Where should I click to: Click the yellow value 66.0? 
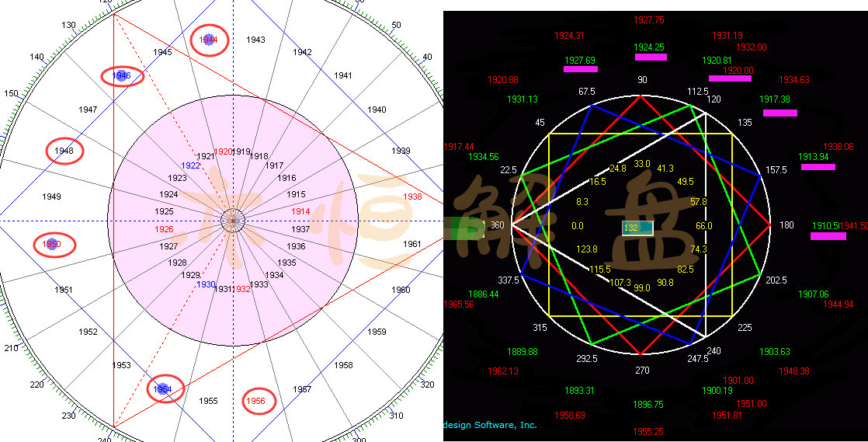point(704,226)
